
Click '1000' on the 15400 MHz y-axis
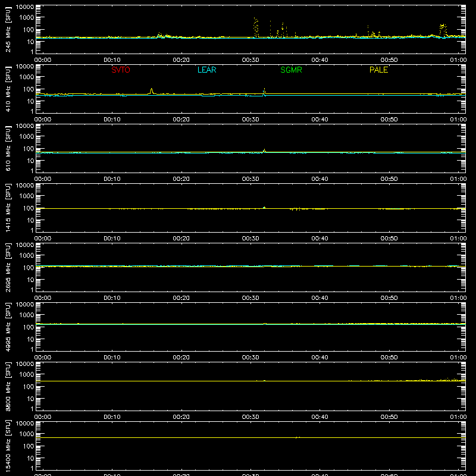coord(27,434)
